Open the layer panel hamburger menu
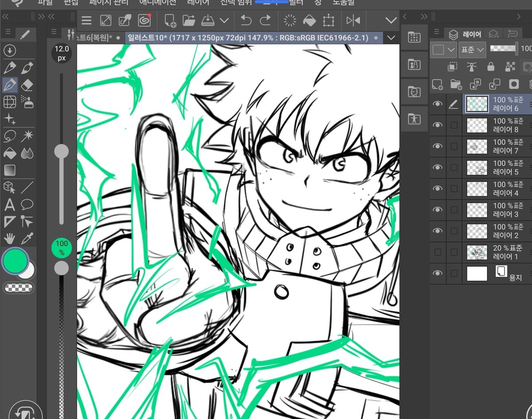Image resolution: width=532 pixels, height=419 pixels. pos(437,32)
